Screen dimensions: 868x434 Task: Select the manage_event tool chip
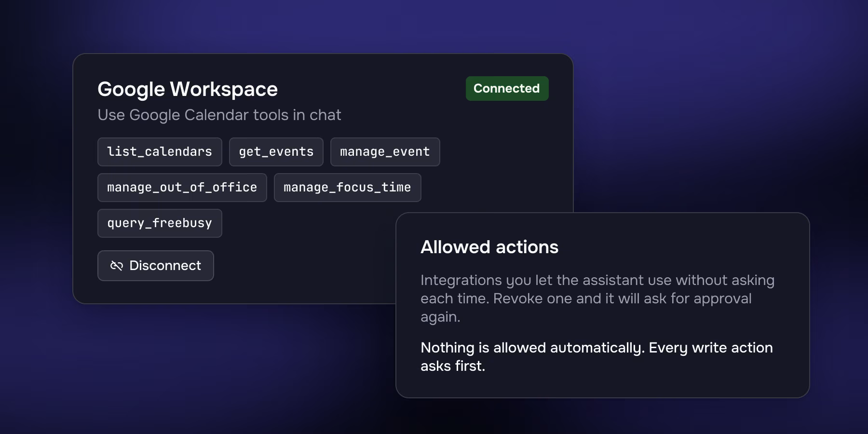[x=385, y=152]
